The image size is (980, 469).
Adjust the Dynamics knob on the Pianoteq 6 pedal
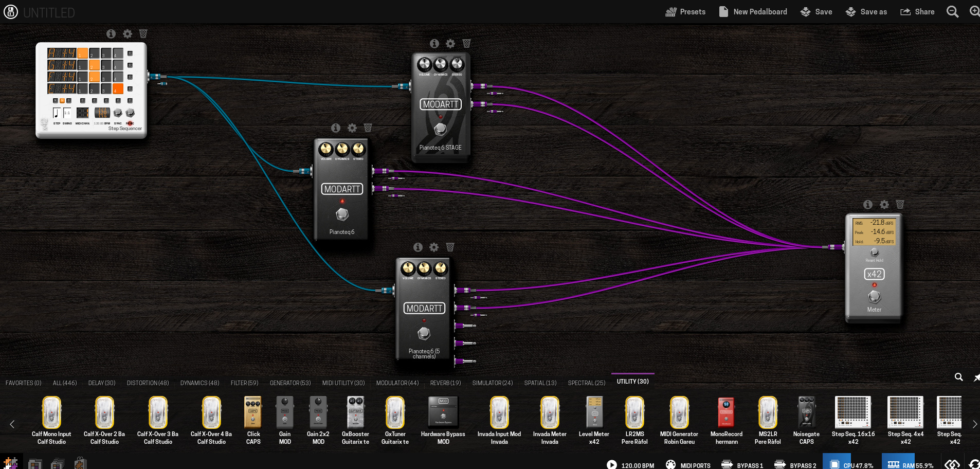(x=342, y=149)
